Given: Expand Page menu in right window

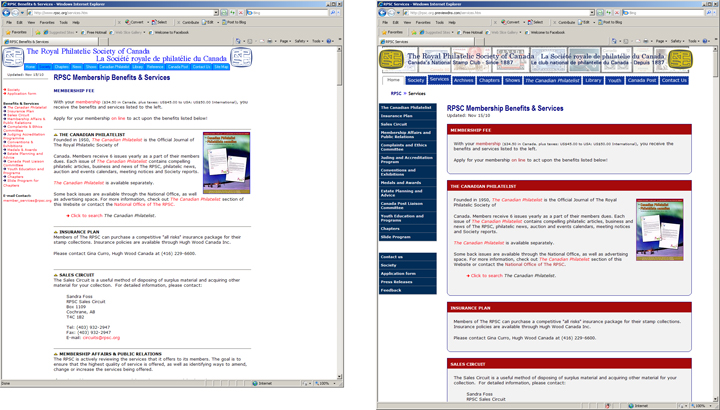Looking at the screenshot, I should 662,41.
